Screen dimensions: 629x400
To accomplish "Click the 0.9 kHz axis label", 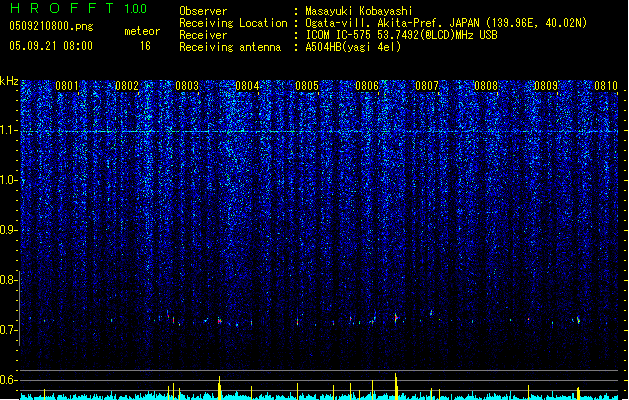I will (x=8, y=230).
